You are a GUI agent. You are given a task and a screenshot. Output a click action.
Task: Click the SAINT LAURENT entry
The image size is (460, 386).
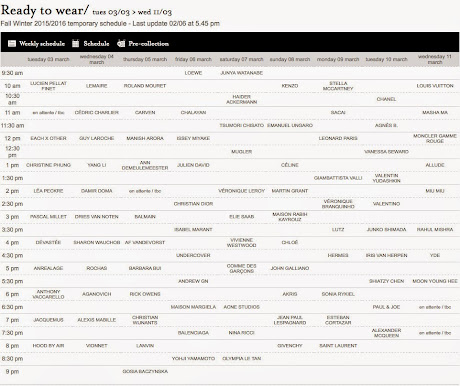coord(338,346)
